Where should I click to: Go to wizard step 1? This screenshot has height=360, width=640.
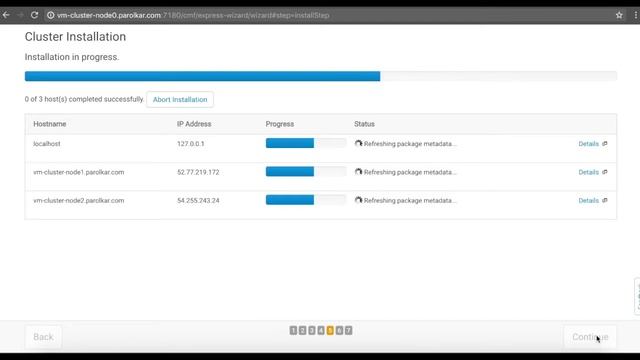click(x=293, y=330)
